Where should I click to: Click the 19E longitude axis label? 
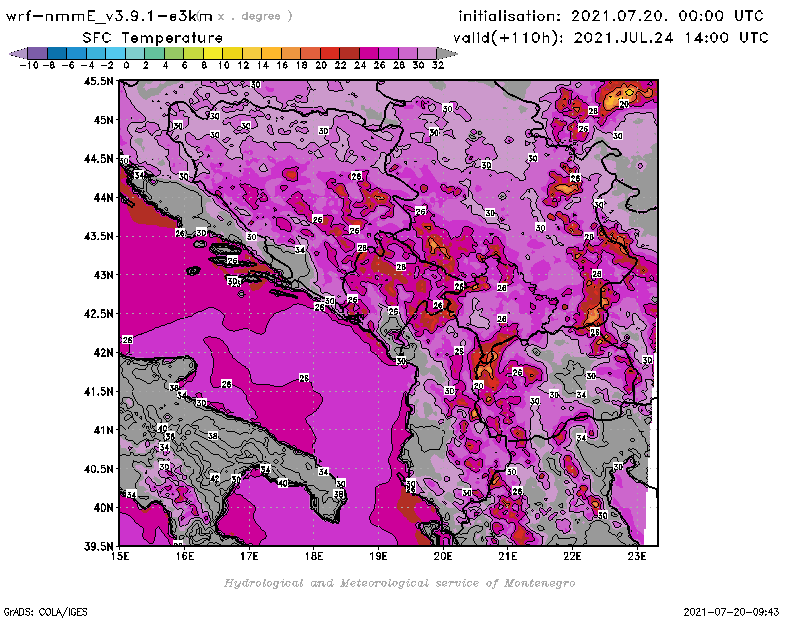tap(378, 556)
